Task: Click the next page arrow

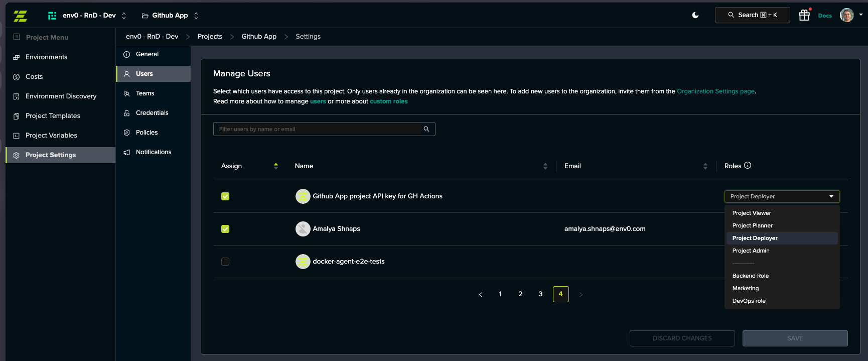Action: (x=581, y=295)
